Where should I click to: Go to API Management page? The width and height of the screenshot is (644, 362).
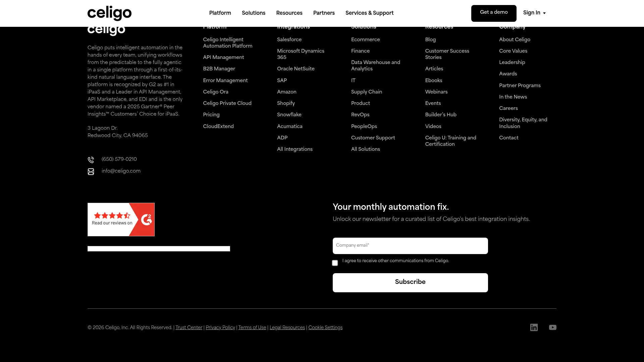click(x=223, y=58)
